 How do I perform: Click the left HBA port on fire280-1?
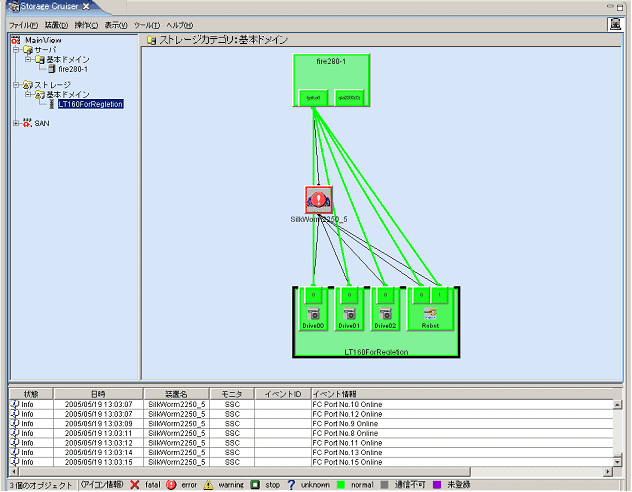point(313,98)
